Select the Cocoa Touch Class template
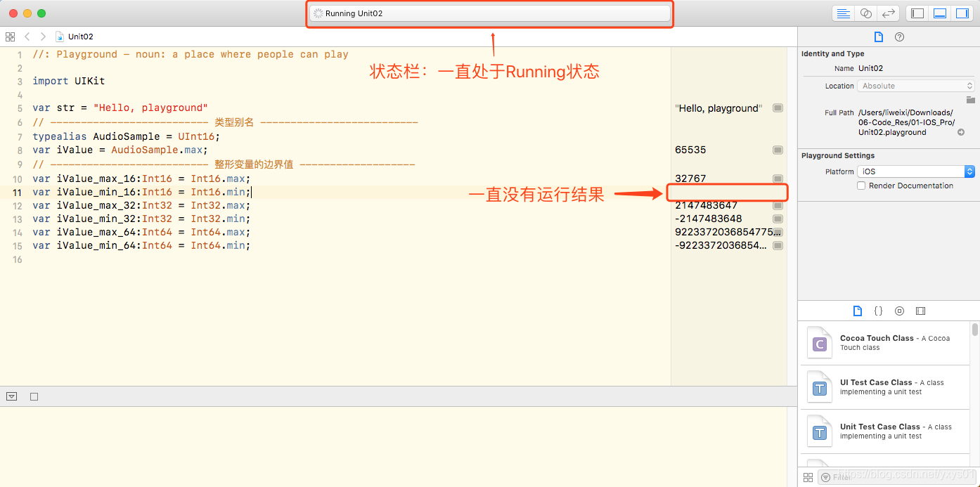Image resolution: width=980 pixels, height=487 pixels. click(884, 343)
